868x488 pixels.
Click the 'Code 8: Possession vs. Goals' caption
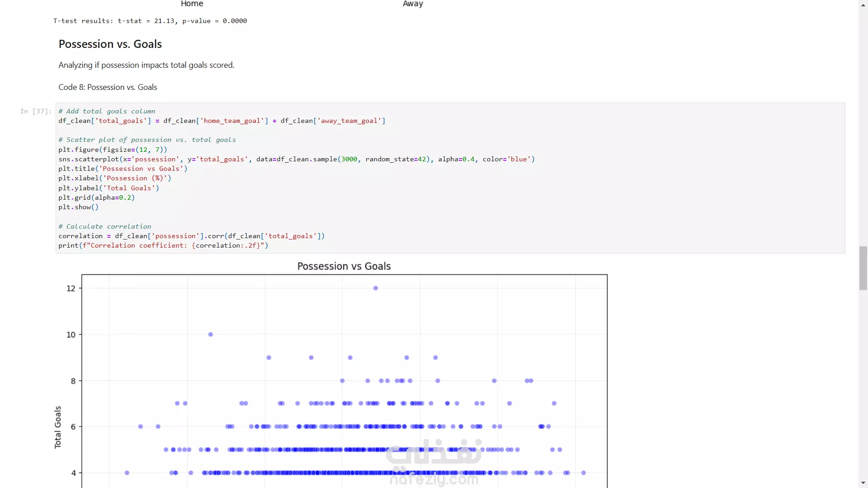tap(108, 87)
